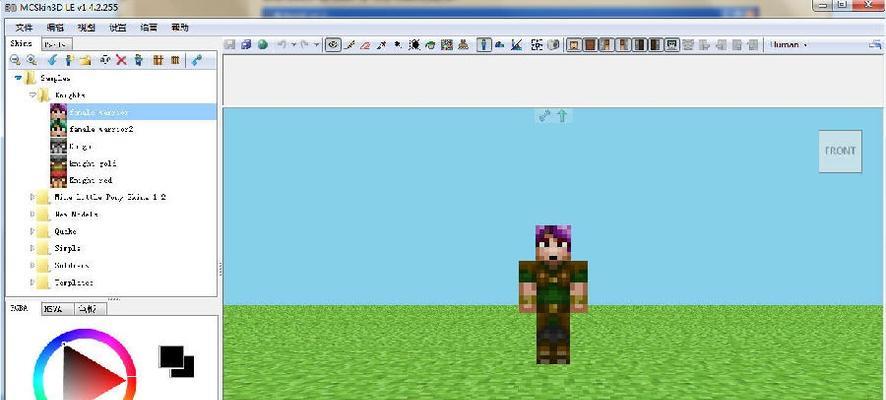Screen dimensions: 886x400
Task: Click the green globe upload icon
Action: (263, 45)
